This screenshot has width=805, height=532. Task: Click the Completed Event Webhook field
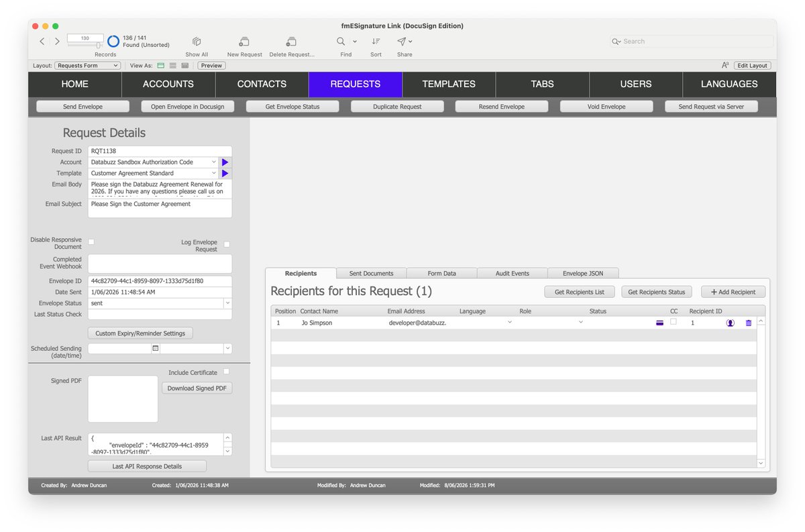(x=160, y=264)
